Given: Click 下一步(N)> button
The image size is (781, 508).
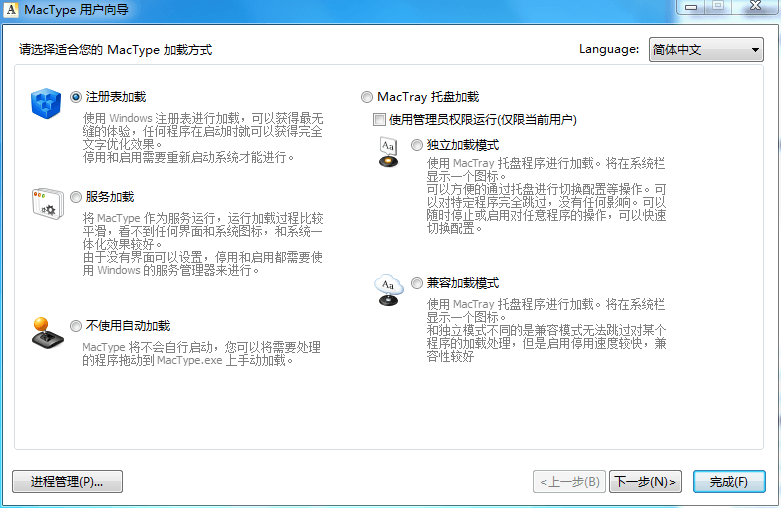Looking at the screenshot, I should click(645, 482).
